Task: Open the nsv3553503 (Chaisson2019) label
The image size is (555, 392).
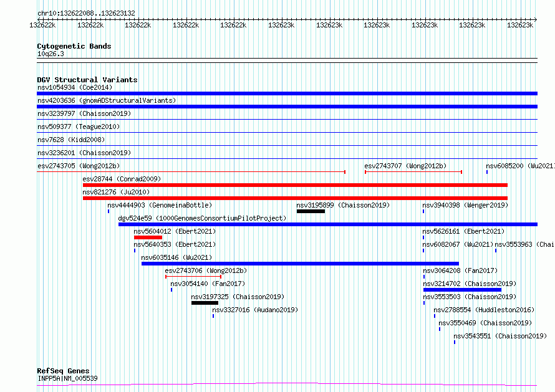Action: 470,297
